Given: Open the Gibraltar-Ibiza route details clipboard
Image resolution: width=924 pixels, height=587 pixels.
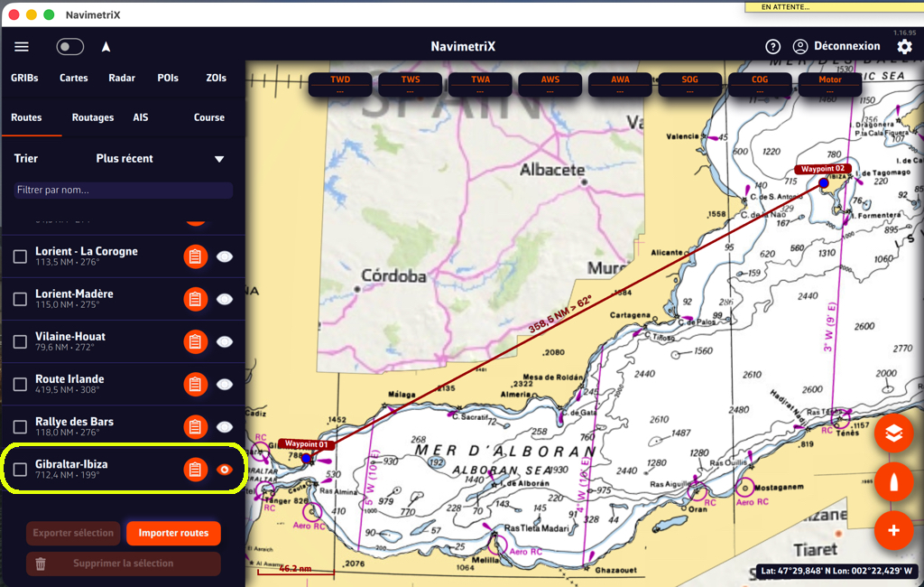Looking at the screenshot, I should [x=196, y=469].
